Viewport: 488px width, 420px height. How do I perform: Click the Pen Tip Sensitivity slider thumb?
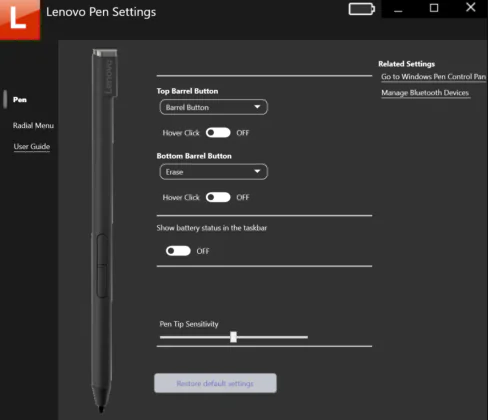(233, 337)
